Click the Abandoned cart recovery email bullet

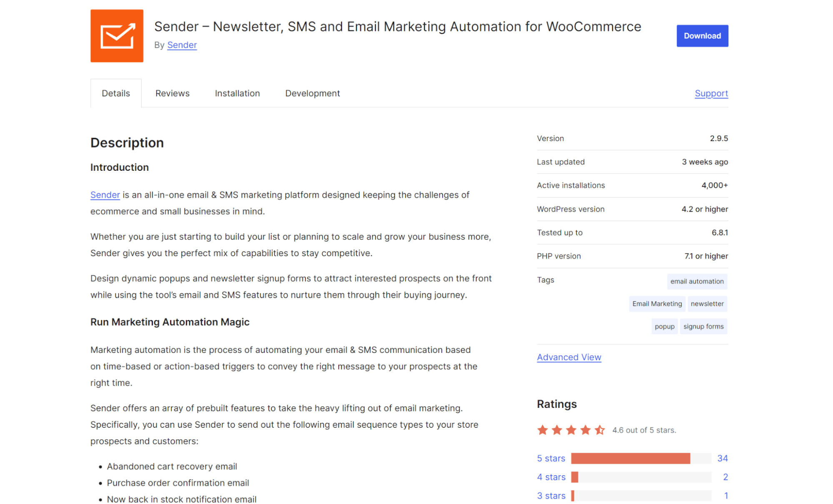click(172, 467)
